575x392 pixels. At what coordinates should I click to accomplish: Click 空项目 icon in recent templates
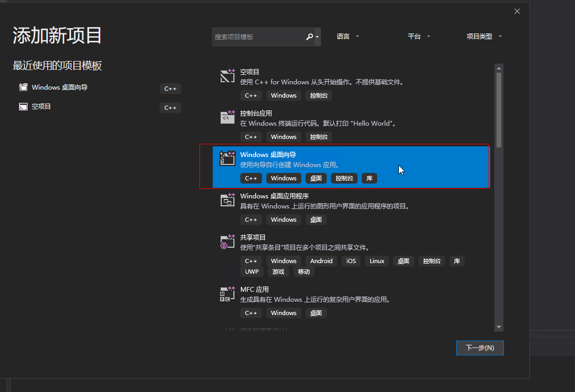(x=23, y=107)
